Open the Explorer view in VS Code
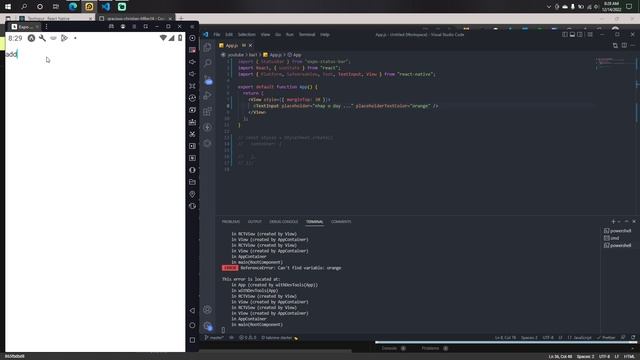640x360 pixels. [207, 47]
